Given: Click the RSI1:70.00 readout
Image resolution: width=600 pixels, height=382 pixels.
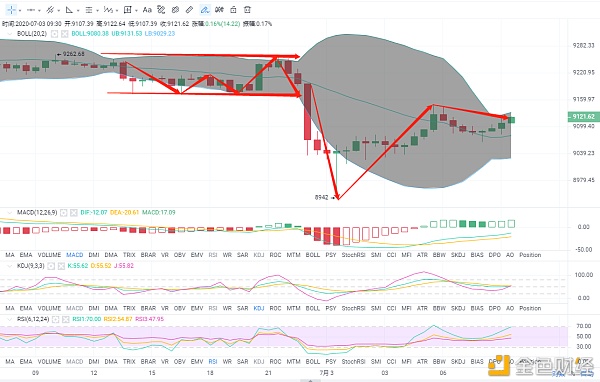Looking at the screenshot, I should click(86, 319).
